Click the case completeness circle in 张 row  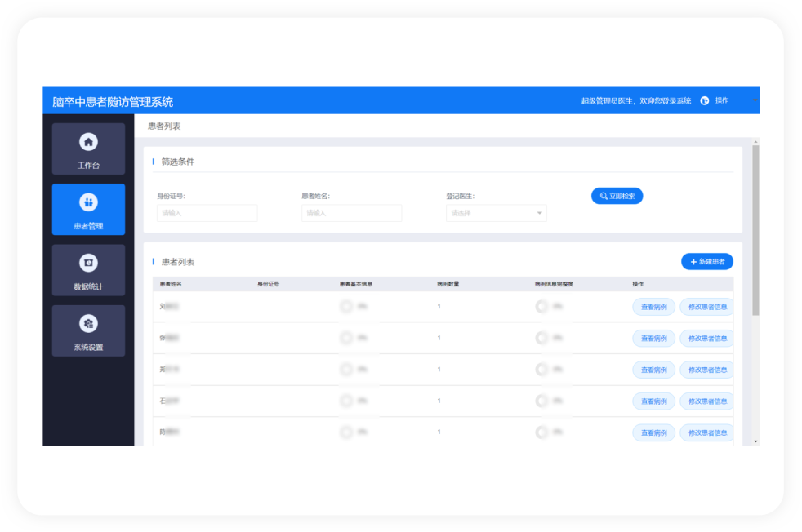click(541, 338)
